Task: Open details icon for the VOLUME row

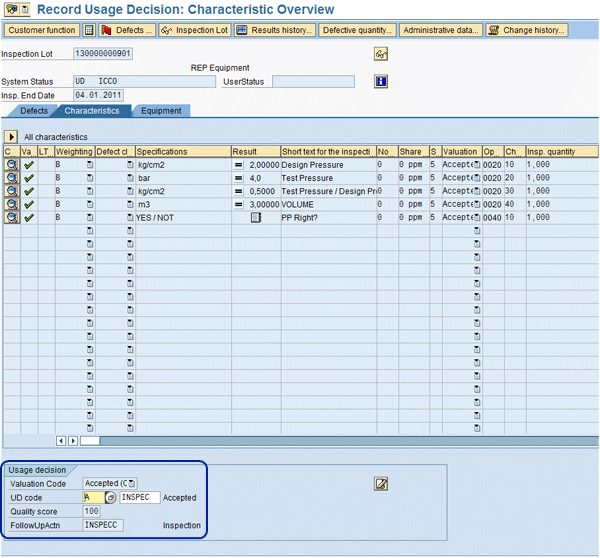Action: [x=11, y=203]
